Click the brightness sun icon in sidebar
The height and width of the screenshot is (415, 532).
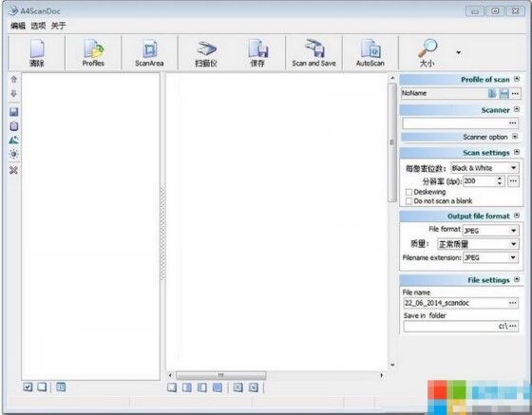[x=13, y=154]
